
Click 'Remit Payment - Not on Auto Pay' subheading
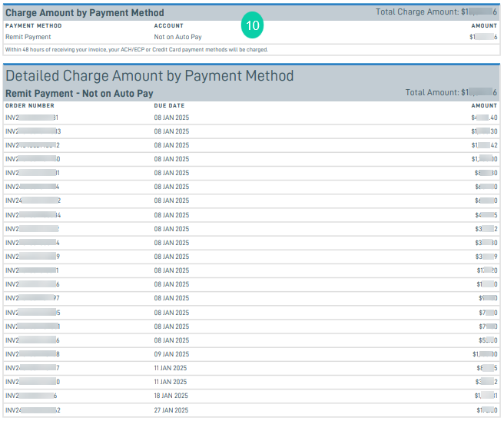(x=79, y=92)
